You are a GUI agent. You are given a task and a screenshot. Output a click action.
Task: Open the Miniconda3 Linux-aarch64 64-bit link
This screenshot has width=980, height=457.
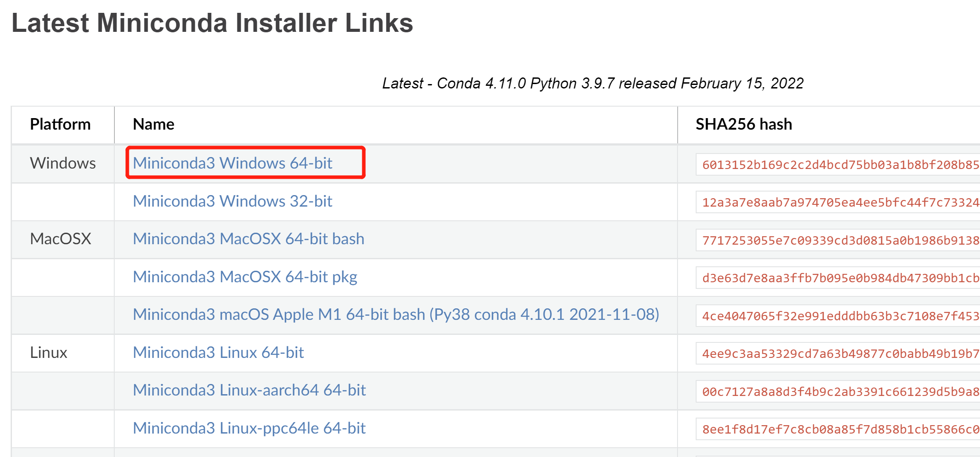pos(249,390)
